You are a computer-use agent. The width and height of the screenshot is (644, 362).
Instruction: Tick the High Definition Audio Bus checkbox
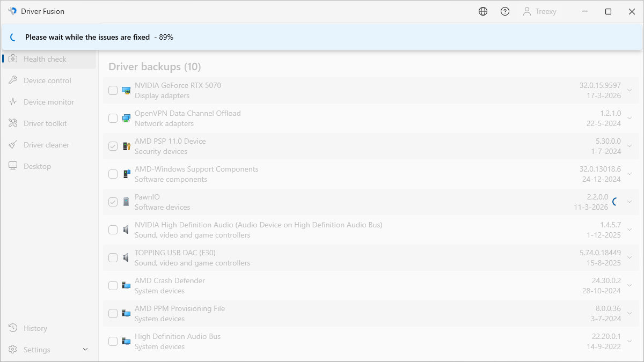pos(113,342)
